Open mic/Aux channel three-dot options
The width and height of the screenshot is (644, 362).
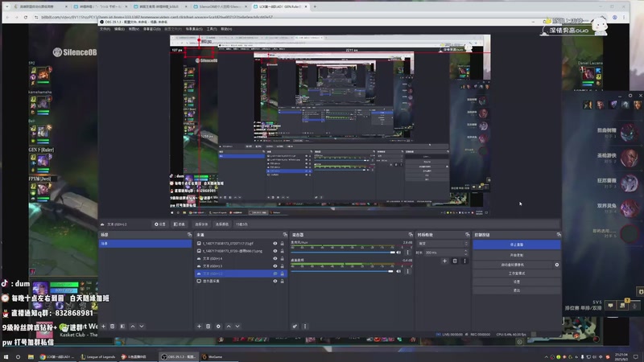click(x=408, y=253)
